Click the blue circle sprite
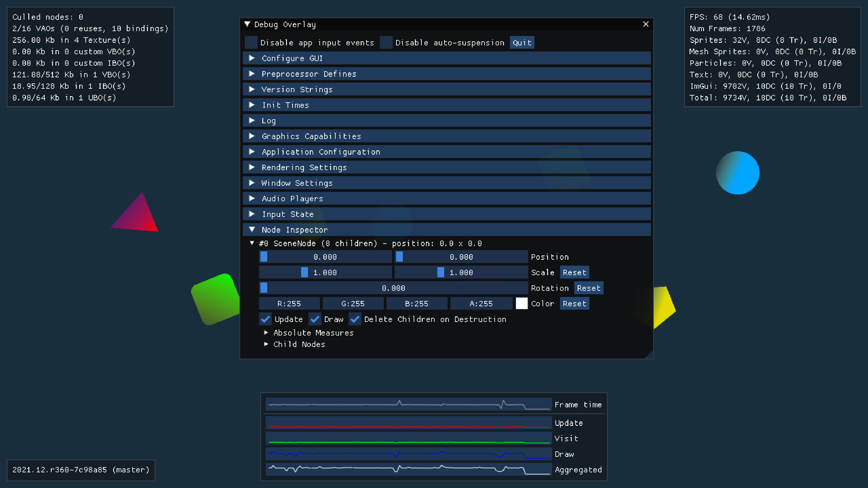The width and height of the screenshot is (868, 488). (737, 173)
